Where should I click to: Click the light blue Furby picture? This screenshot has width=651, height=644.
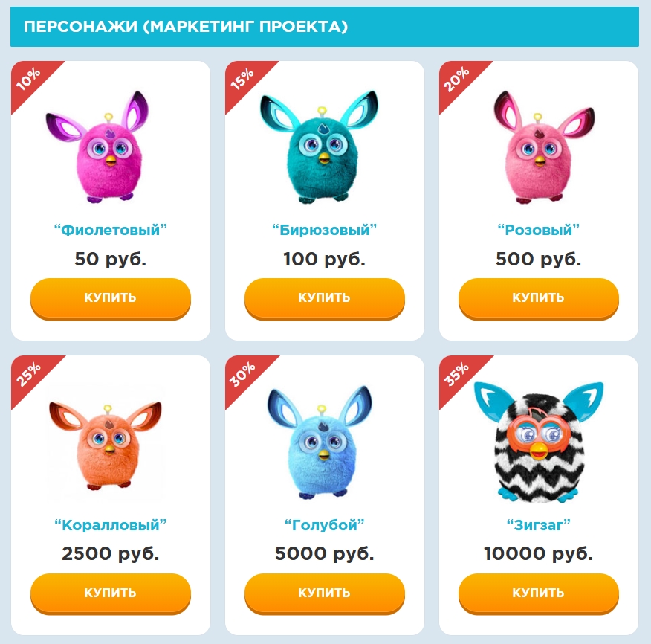point(320,442)
